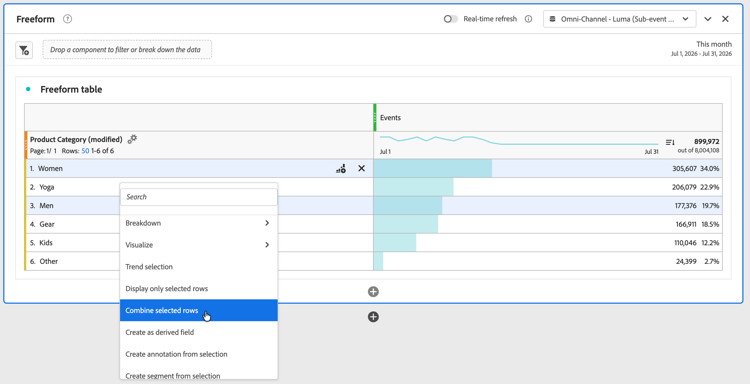Click the Rows count 50 link
The image size is (750, 384).
coord(85,151)
